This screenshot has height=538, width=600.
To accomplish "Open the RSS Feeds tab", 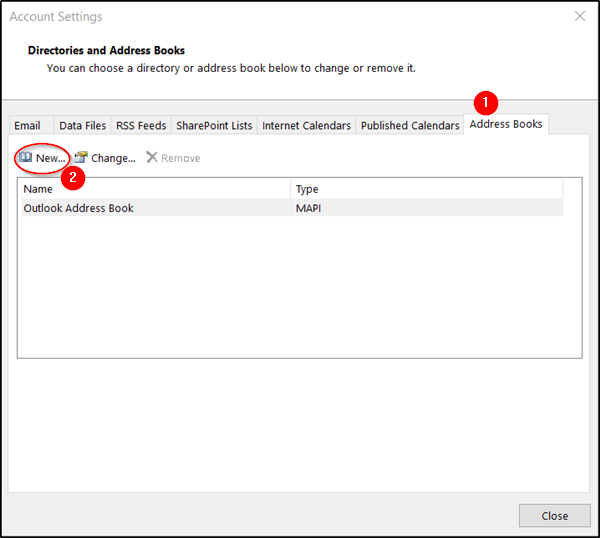I will tap(141, 126).
